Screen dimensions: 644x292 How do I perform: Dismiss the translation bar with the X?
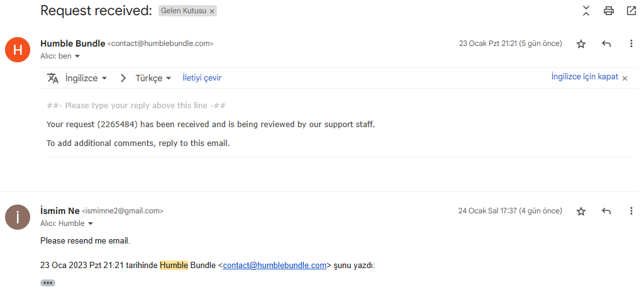pos(625,78)
